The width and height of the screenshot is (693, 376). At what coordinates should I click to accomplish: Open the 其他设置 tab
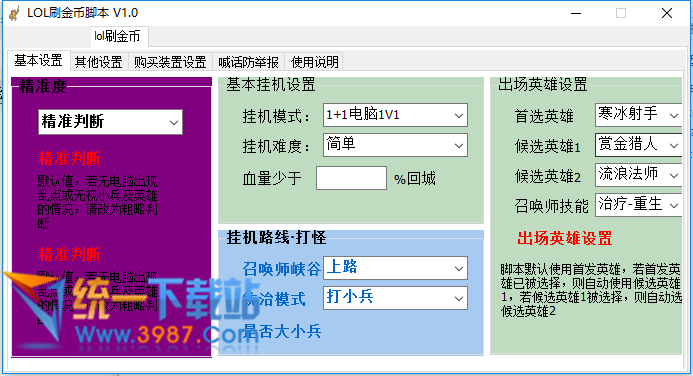click(x=99, y=62)
